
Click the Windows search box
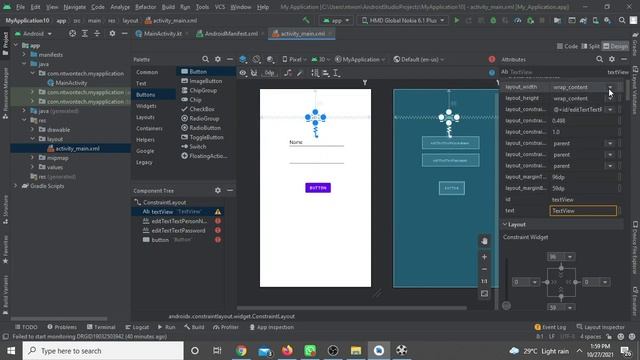point(103,351)
